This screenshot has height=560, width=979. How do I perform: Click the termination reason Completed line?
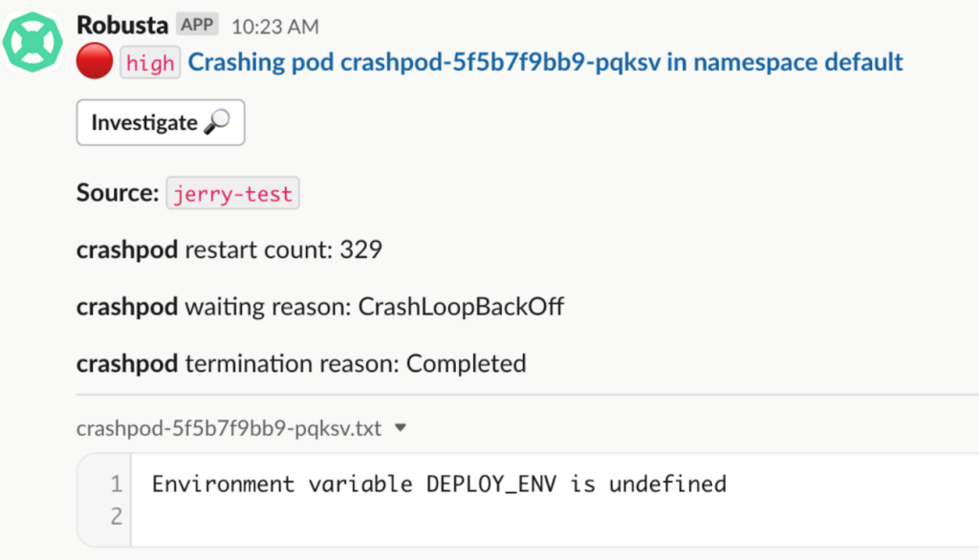click(x=301, y=364)
